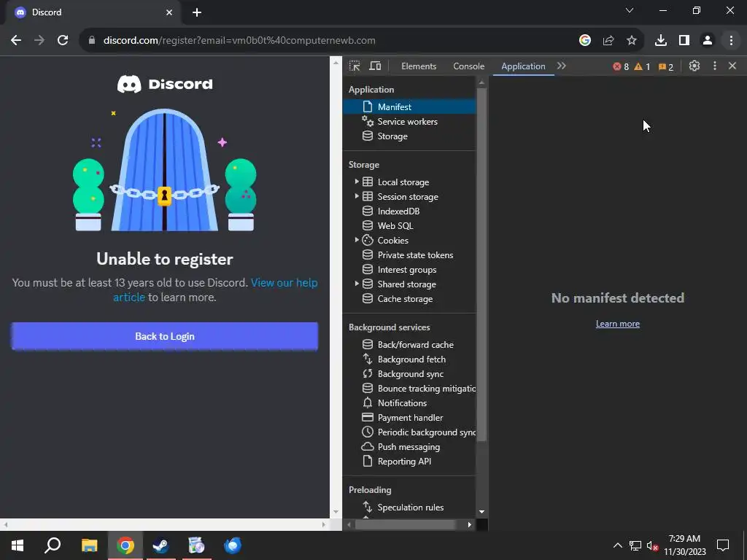Switch to the Console tab

469,66
